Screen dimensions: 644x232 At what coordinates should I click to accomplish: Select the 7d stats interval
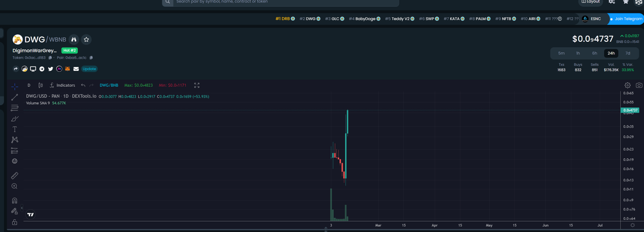(628, 53)
